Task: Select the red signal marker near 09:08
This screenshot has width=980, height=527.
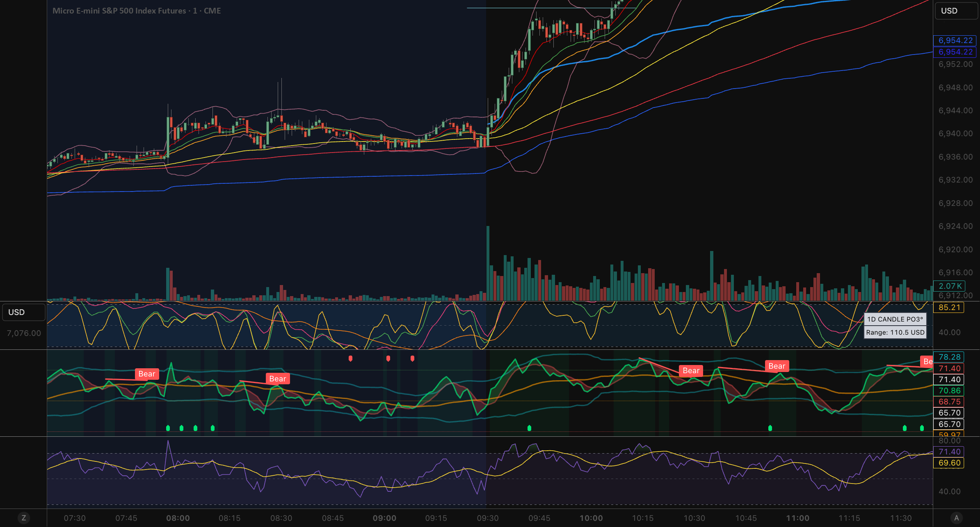Action: click(x=412, y=358)
